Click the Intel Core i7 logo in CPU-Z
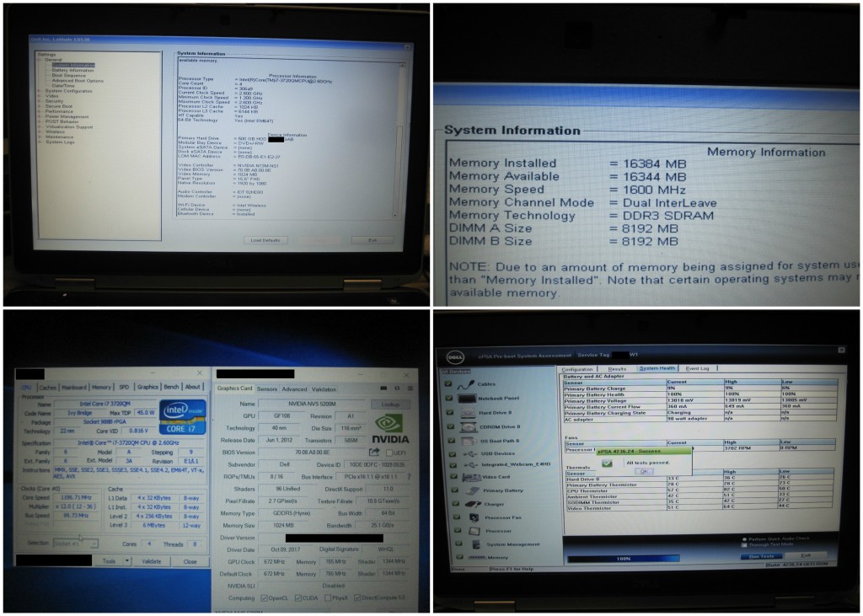Screen dimensions: 863x616 pos(183,417)
